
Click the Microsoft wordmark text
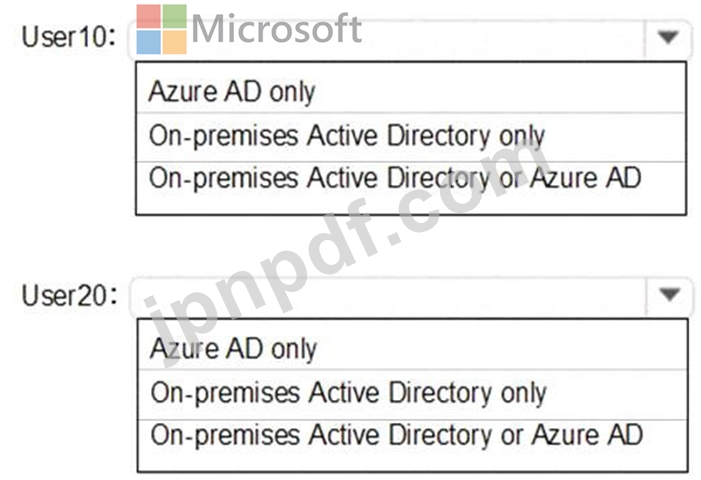tap(276, 29)
